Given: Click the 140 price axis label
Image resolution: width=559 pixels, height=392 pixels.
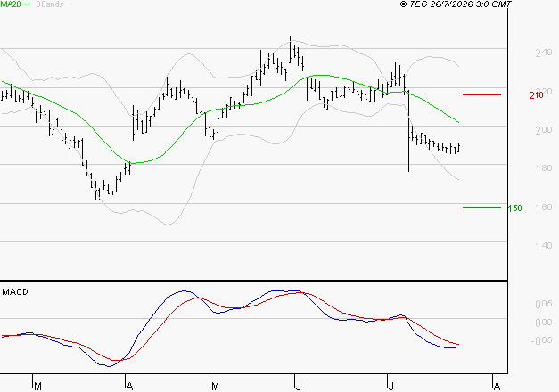Looking at the screenshot, I should [544, 246].
